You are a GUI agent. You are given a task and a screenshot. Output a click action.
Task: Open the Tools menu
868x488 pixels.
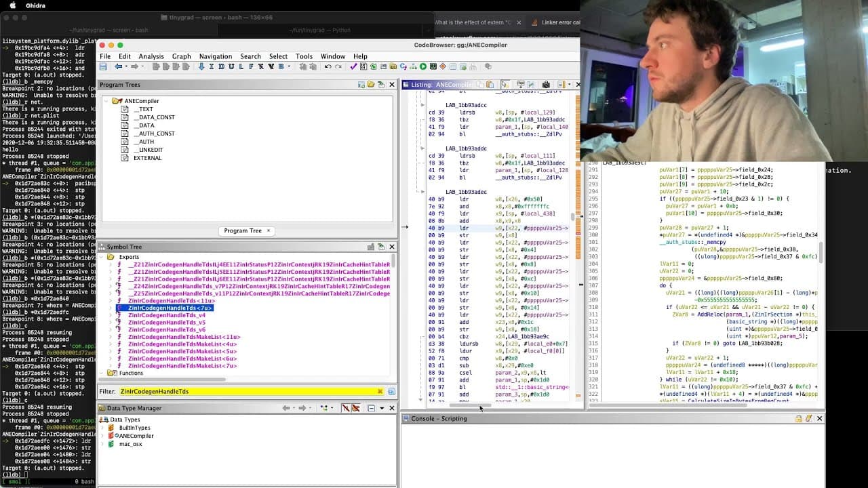[x=304, y=56]
